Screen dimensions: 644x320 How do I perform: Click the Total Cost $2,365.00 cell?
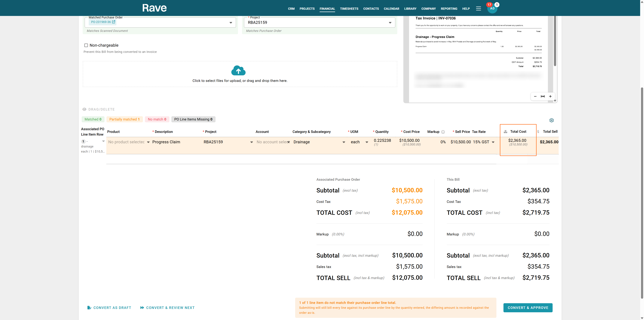(517, 141)
